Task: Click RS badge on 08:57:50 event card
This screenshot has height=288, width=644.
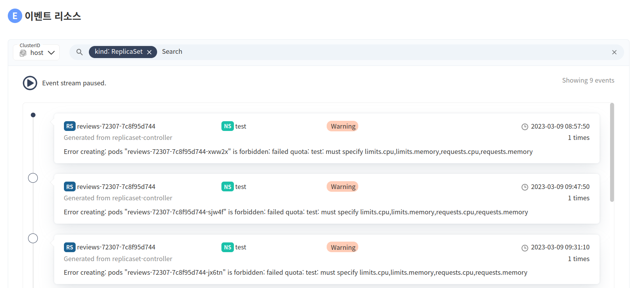Action: [69, 126]
